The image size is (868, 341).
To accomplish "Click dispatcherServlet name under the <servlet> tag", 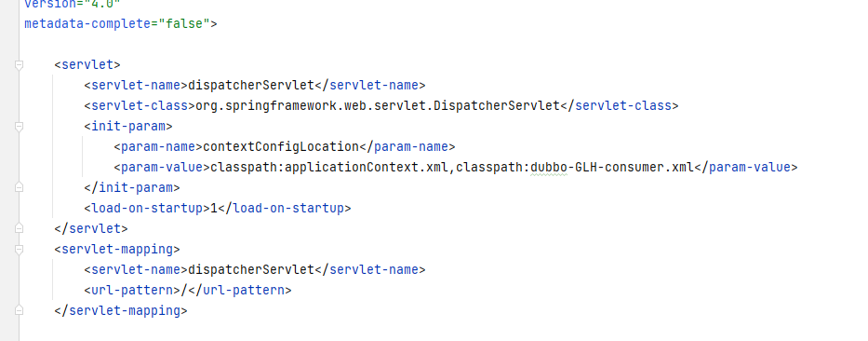I will click(x=251, y=86).
